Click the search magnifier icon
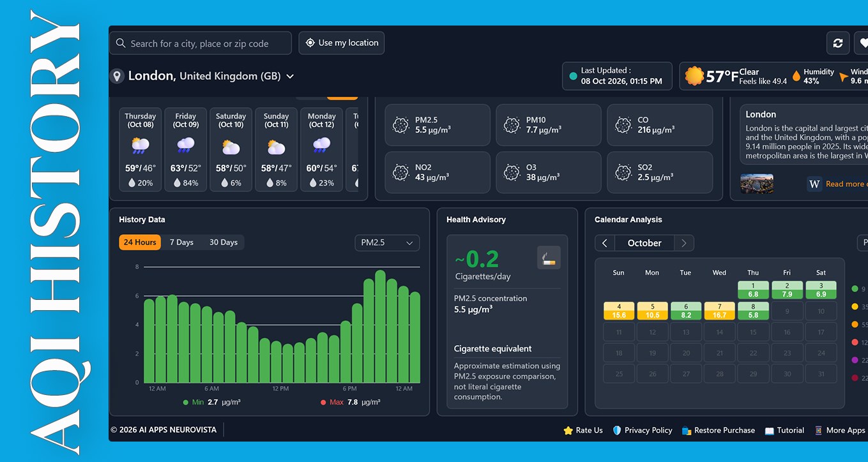Screen dimensions: 868x462 point(121,43)
